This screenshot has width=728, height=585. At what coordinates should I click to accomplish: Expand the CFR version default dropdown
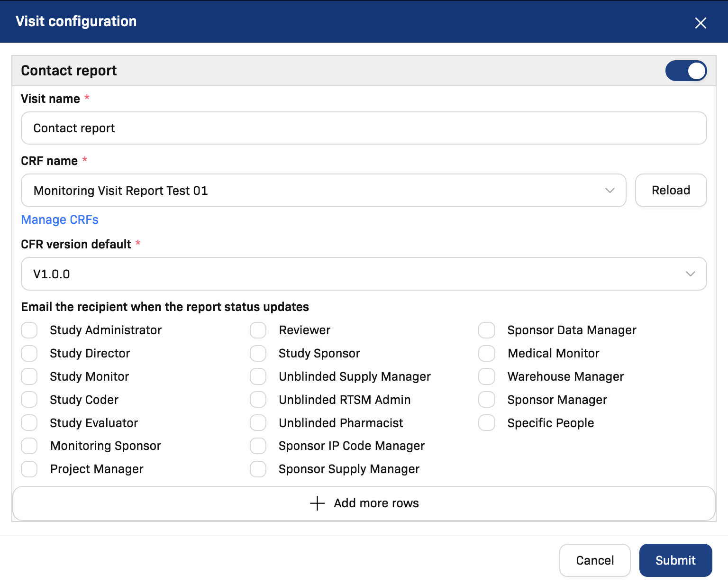364,274
